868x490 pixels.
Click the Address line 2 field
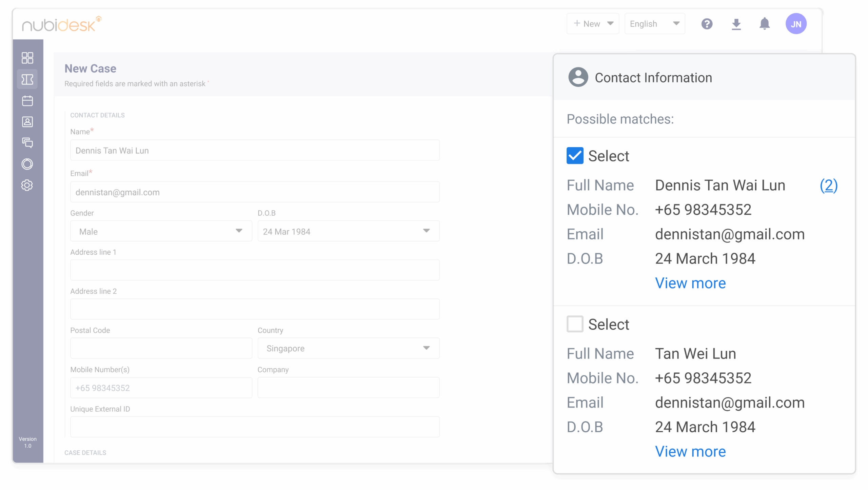[x=255, y=309]
